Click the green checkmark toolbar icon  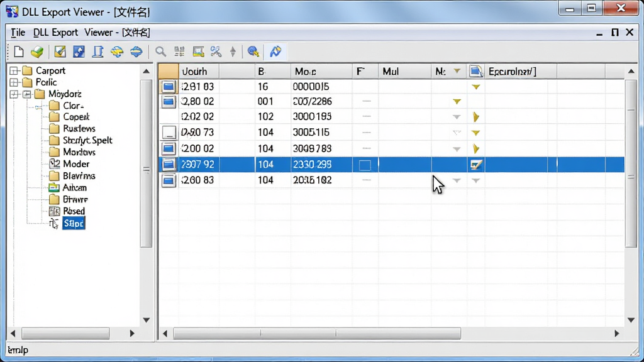37,52
